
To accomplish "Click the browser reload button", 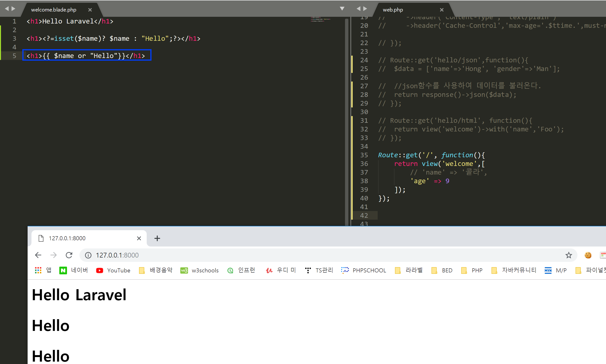I will (x=69, y=255).
